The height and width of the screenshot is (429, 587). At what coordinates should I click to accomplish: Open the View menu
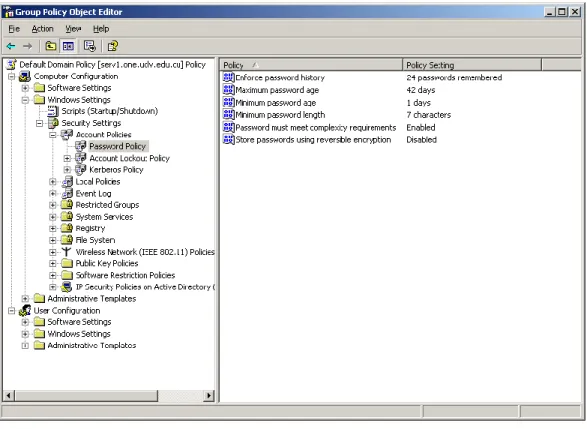pos(73,29)
